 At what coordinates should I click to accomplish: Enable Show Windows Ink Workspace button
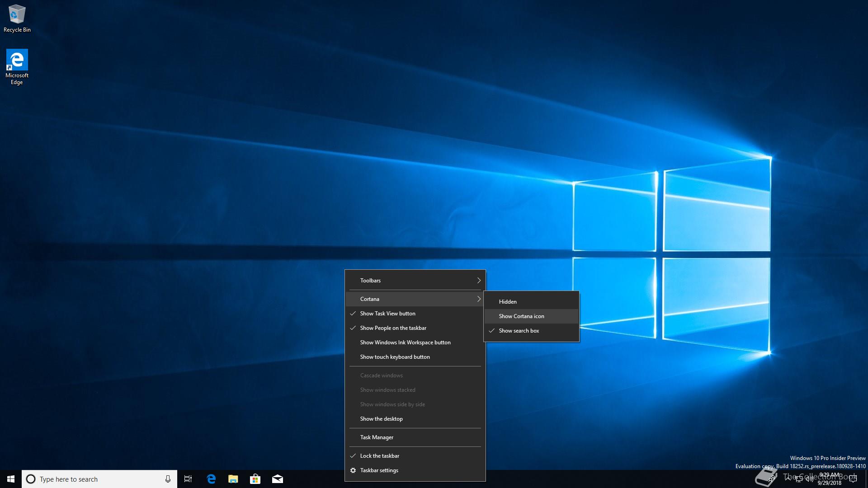point(415,343)
